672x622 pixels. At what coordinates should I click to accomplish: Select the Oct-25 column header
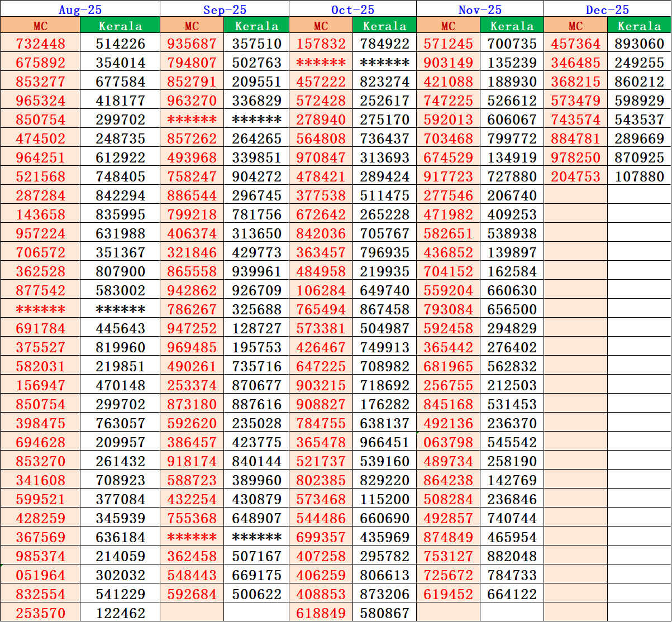(x=352, y=9)
